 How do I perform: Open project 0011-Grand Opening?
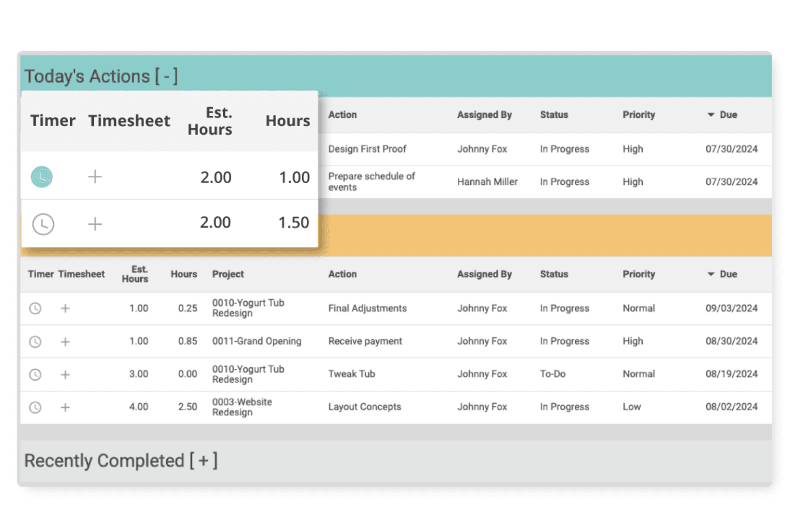(257, 341)
